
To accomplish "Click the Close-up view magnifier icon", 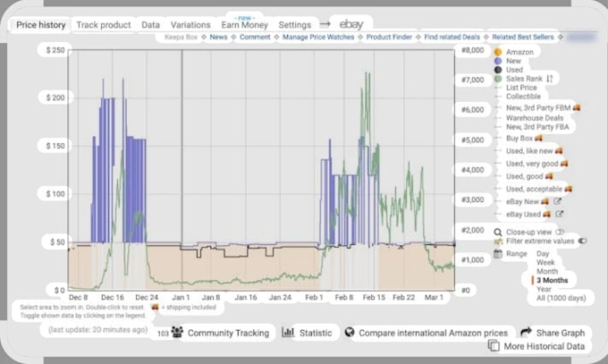I will 498,232.
